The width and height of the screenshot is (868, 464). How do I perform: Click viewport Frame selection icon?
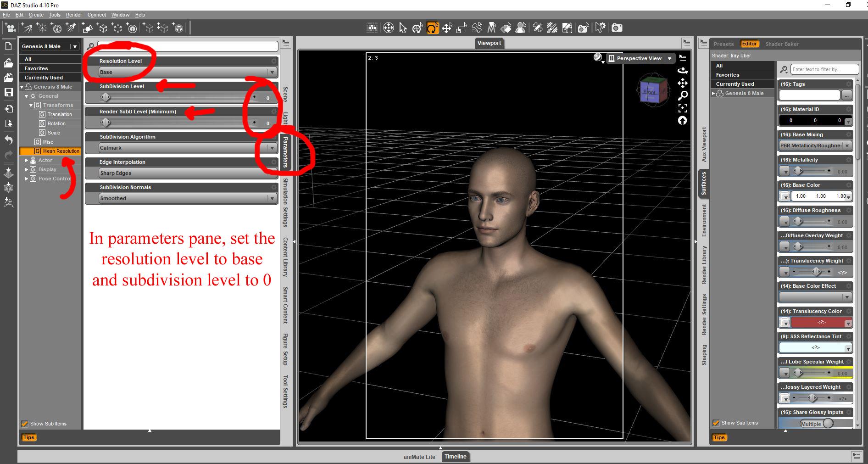click(683, 108)
